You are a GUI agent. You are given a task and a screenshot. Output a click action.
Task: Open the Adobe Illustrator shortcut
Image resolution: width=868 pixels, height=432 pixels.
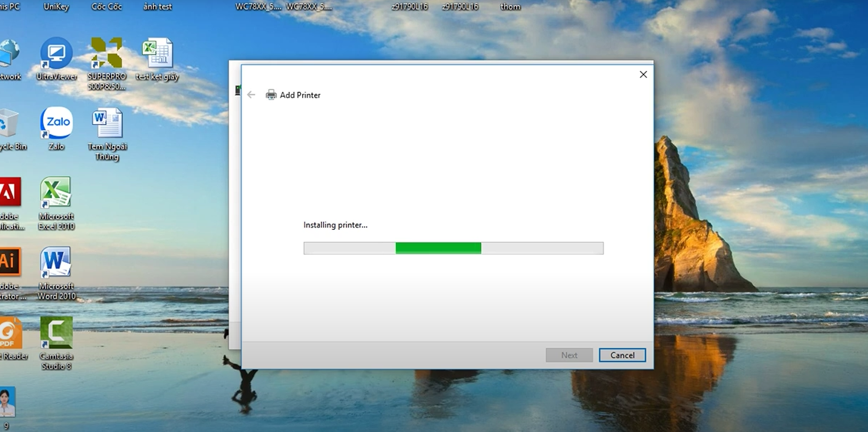[x=10, y=263]
